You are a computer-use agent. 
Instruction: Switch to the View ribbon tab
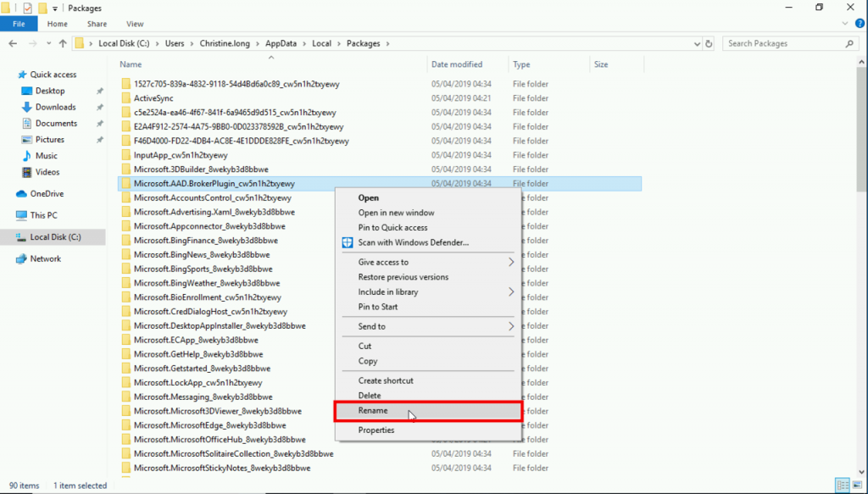(134, 24)
